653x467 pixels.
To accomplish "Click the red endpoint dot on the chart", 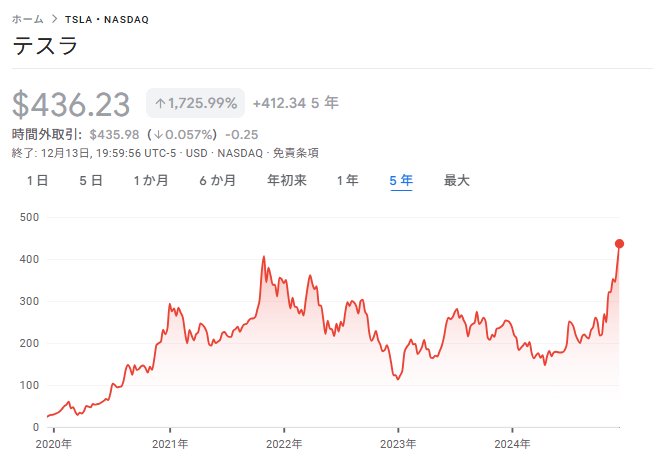I will coord(620,244).
